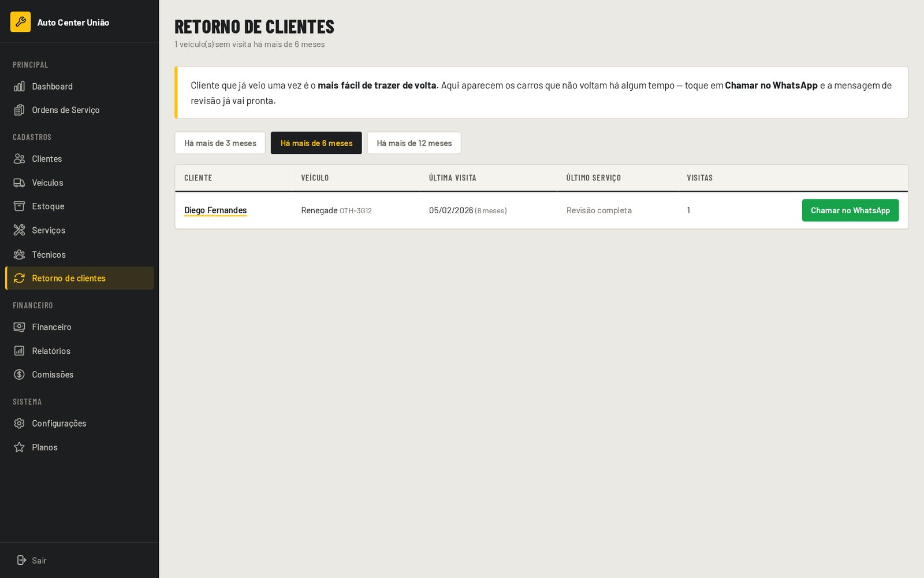This screenshot has height=578, width=924.
Task: View the Planos page
Action: [80, 447]
